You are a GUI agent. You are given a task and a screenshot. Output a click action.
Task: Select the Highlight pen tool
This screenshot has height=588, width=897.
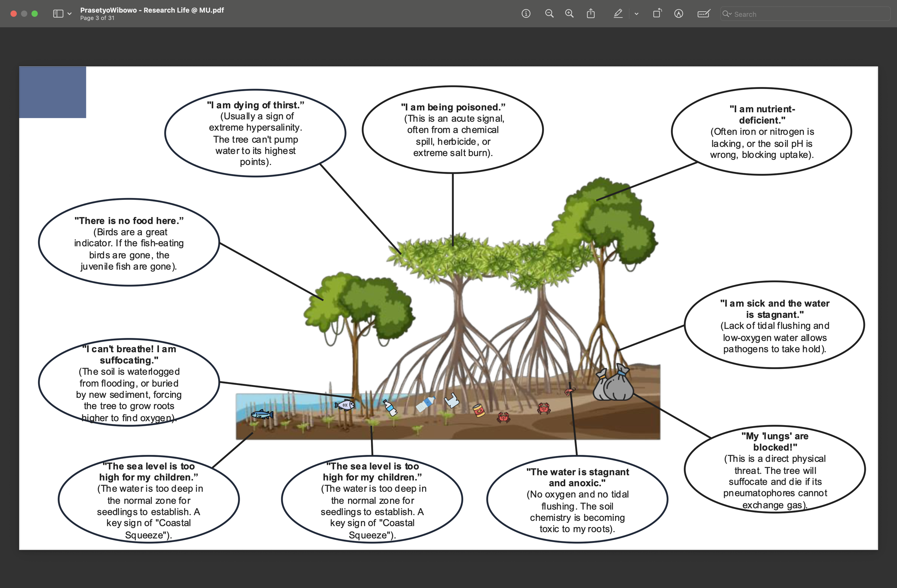(618, 14)
